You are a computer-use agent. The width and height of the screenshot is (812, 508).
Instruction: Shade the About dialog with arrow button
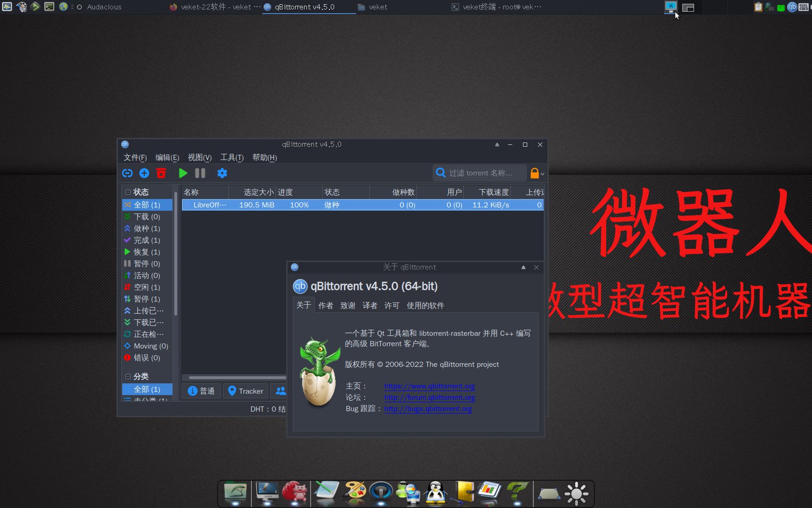523,267
